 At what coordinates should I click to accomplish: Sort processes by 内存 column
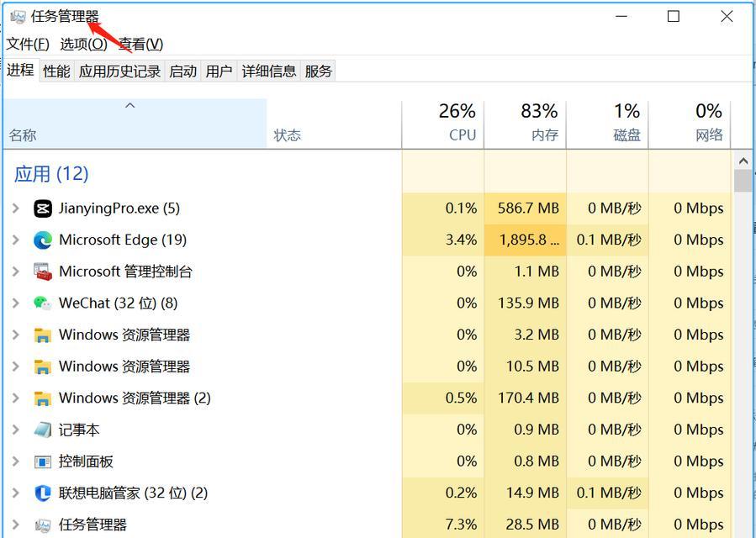(x=525, y=124)
